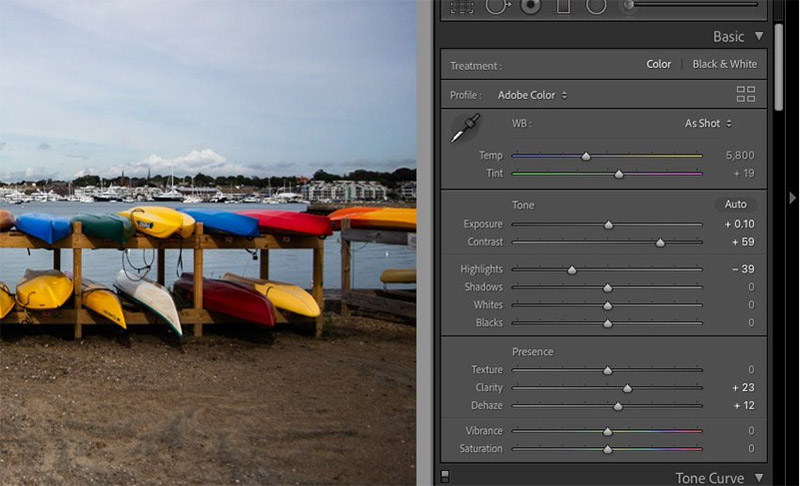800x486 pixels.
Task: Click the right panel vertical scrollbar
Action: tap(778, 66)
